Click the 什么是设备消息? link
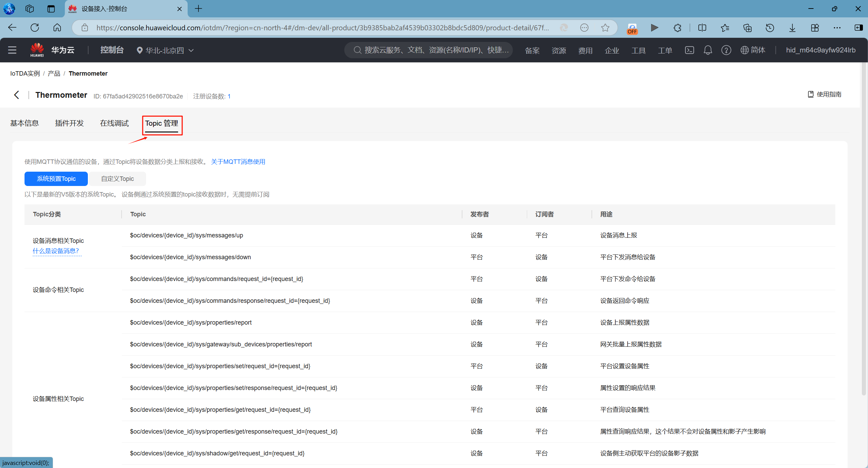 pyautogui.click(x=56, y=251)
